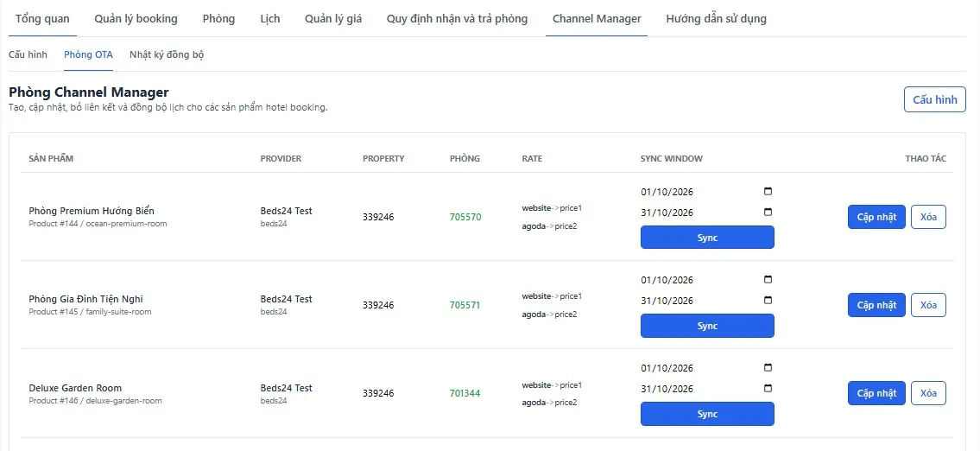This screenshot has width=980, height=451.
Task: Open Hướng dẫn sử dụng tab
Action: pyautogui.click(x=717, y=19)
